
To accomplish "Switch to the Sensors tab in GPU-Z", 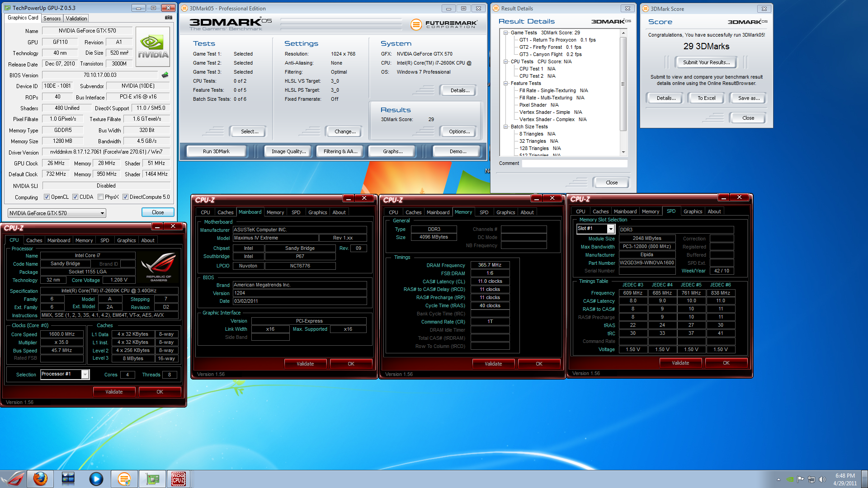I will tap(52, 19).
